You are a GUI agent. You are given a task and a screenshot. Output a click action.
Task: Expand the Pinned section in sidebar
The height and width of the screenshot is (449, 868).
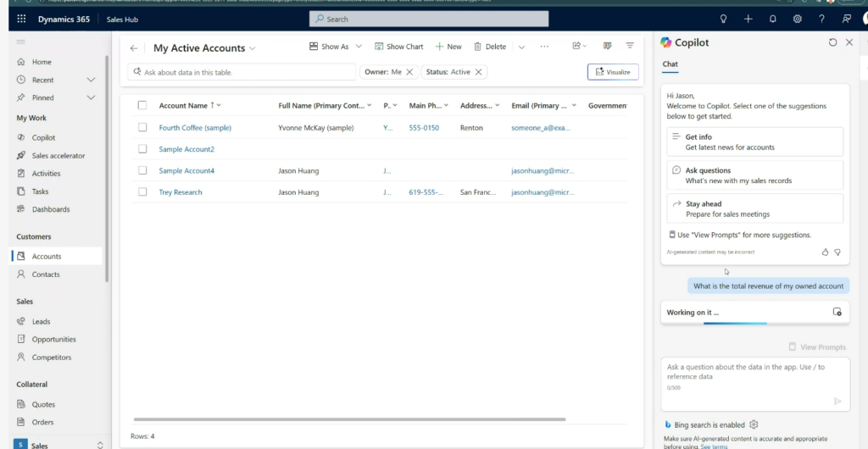92,97
